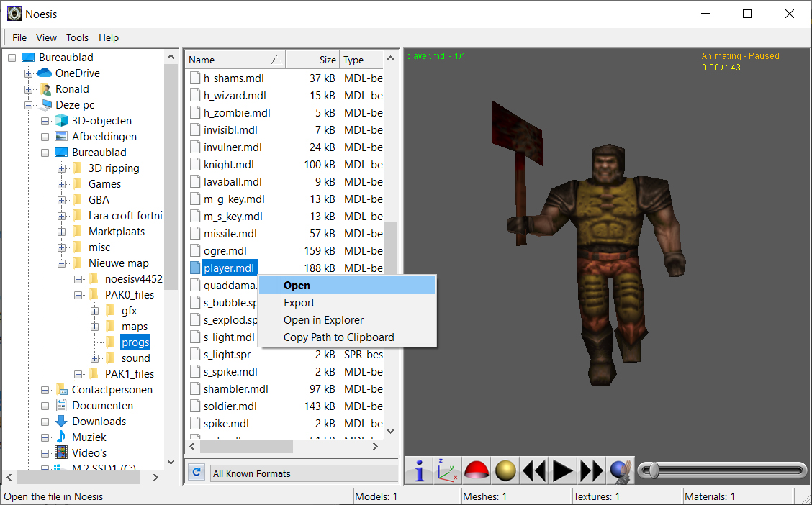The image size is (812, 505).
Task: Collapse the Bureaublad tree node
Action: point(12,57)
